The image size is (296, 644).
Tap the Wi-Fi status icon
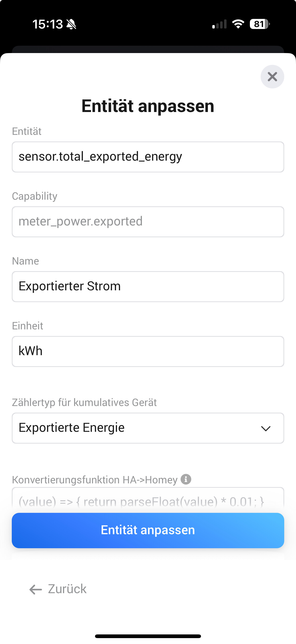(x=238, y=24)
